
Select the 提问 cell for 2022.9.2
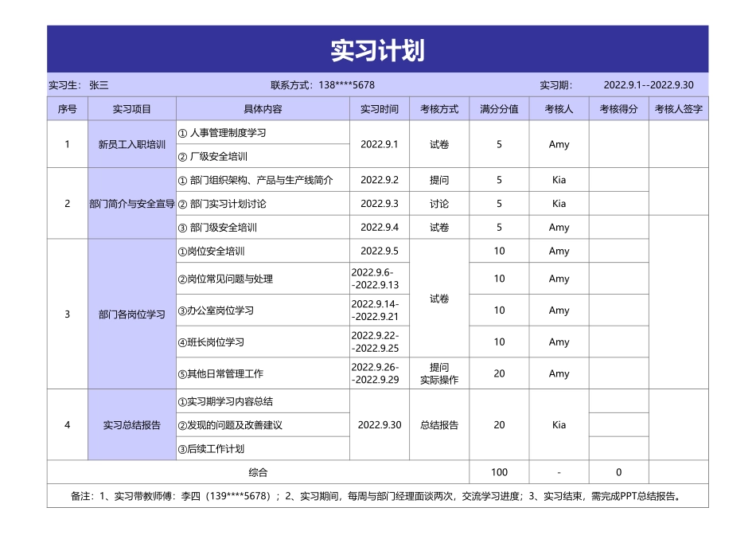[439, 180]
